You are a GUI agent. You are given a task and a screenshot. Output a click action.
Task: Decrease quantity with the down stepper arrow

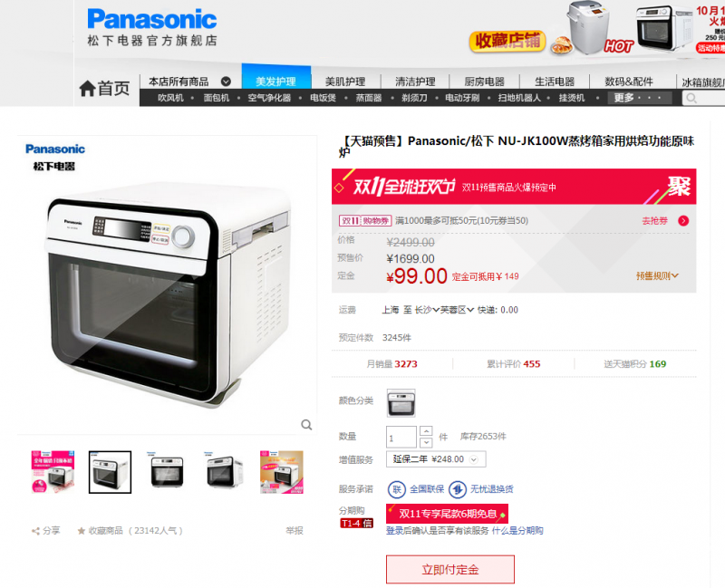pos(426,443)
